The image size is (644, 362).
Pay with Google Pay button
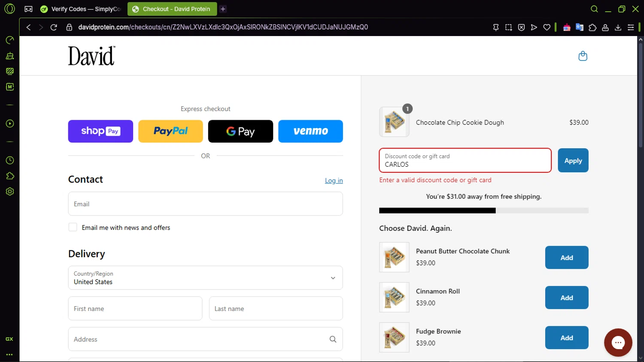240,131
